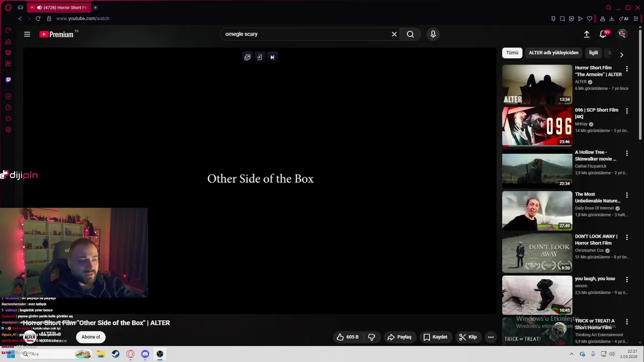This screenshot has height=362, width=644.
Task: Open options menu for DON'T LOOK AWAY
Action: coord(627,237)
